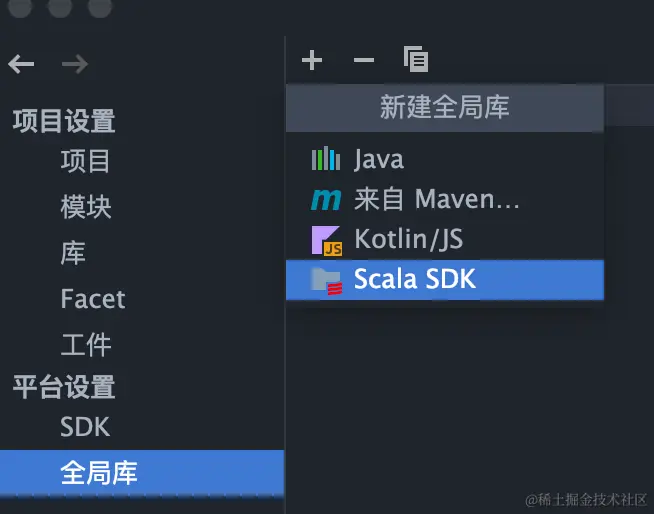Viewport: 654px width, 514px height.
Task: Click the back arrow icon
Action: click(21, 64)
